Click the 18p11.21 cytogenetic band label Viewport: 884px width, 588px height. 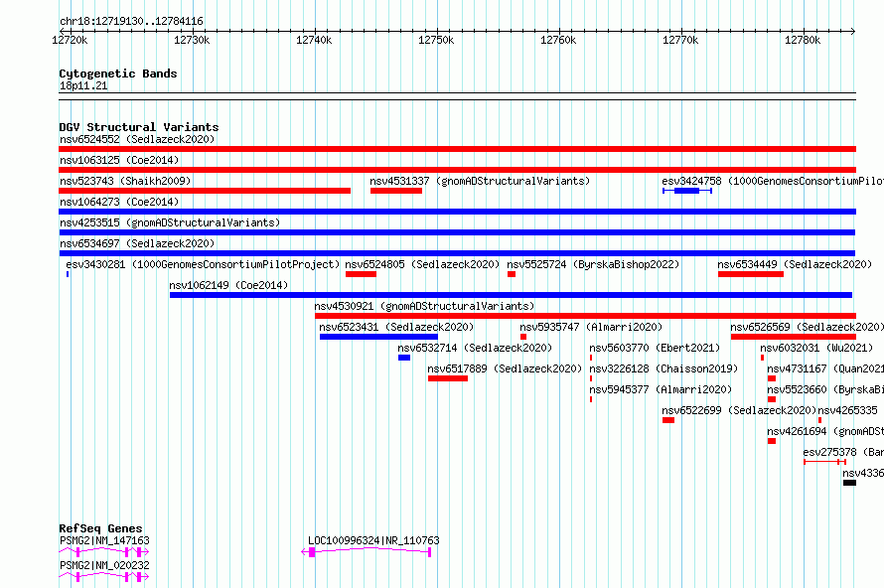[x=83, y=85]
